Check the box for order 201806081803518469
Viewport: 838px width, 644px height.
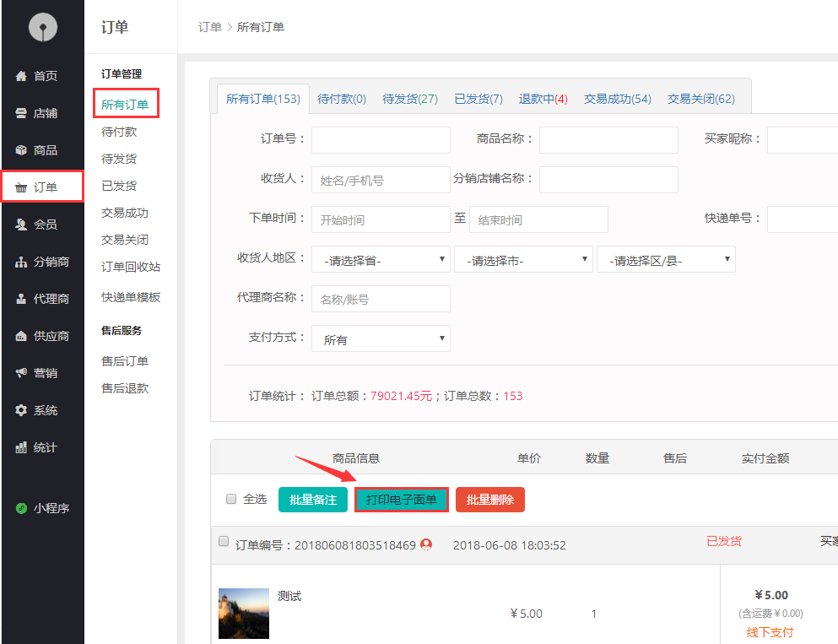pos(224,541)
